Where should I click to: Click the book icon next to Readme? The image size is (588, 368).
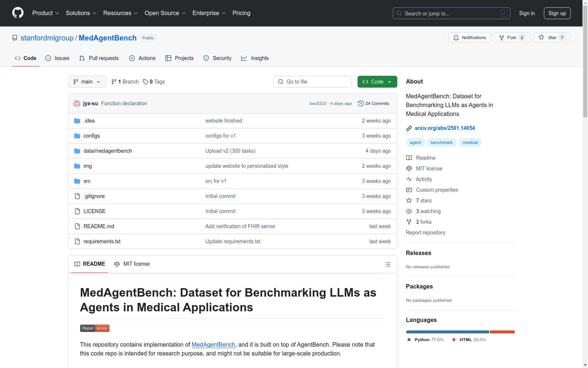point(409,158)
